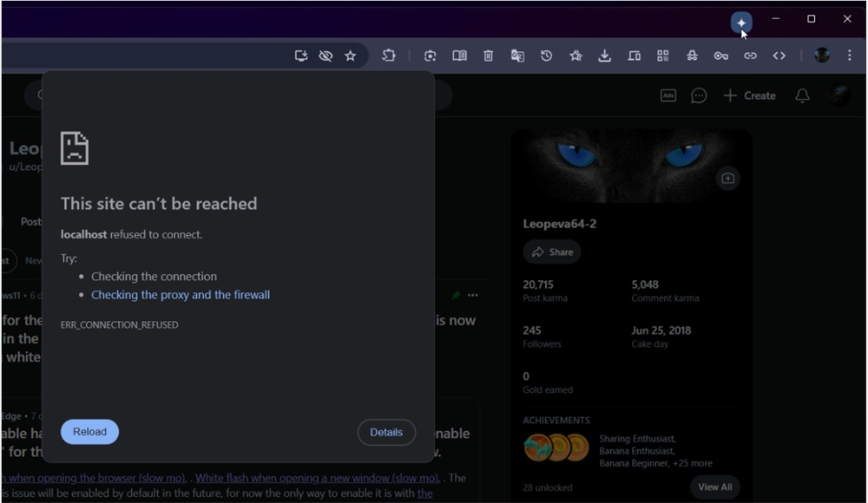Click the Leopeva64-2 username heading
The height and width of the screenshot is (503, 868).
tap(560, 224)
